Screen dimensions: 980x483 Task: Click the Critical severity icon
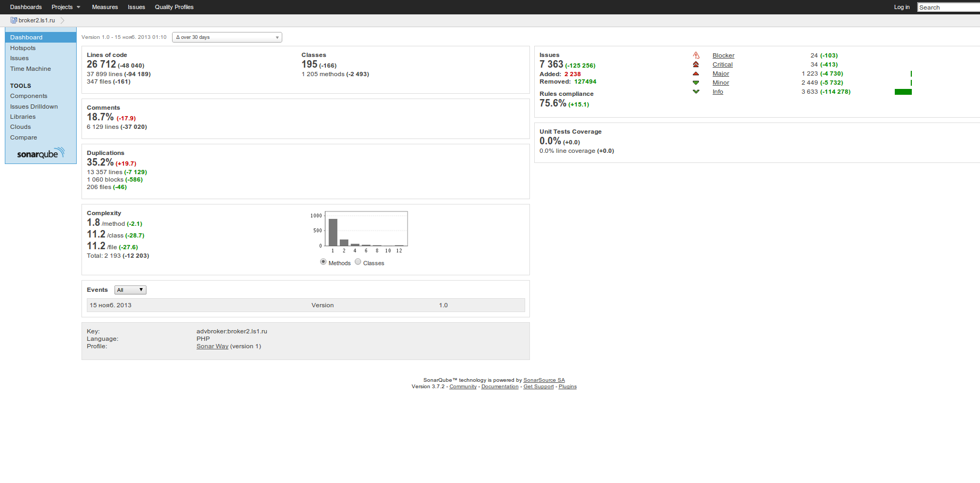pos(696,64)
